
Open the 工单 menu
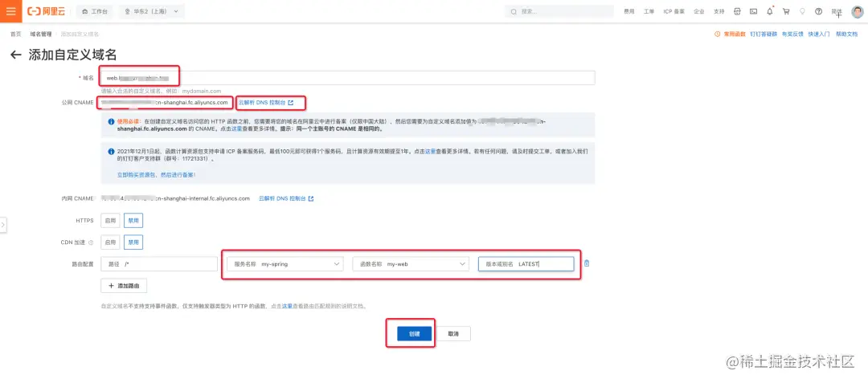(x=649, y=11)
